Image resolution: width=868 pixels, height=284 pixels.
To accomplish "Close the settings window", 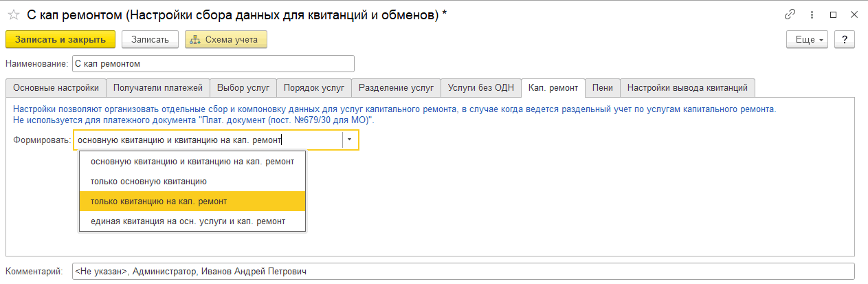I will tap(853, 14).
